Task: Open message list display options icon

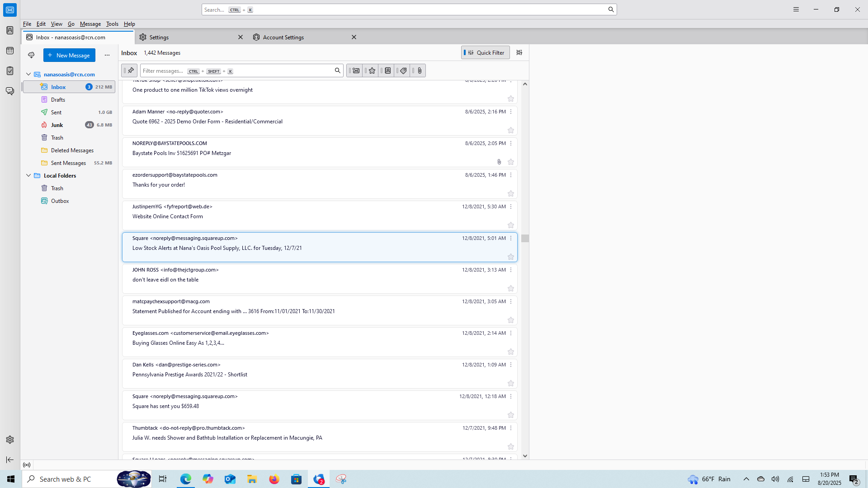Action: [x=519, y=53]
